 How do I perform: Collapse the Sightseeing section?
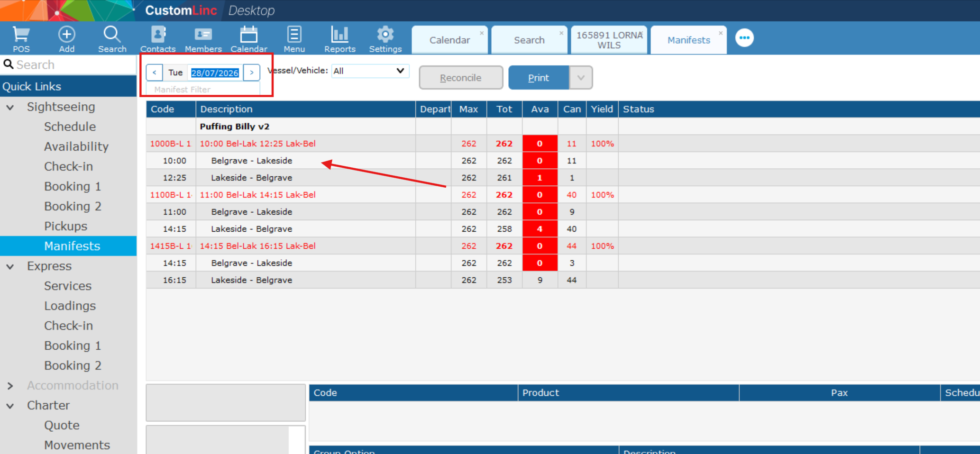tap(10, 108)
